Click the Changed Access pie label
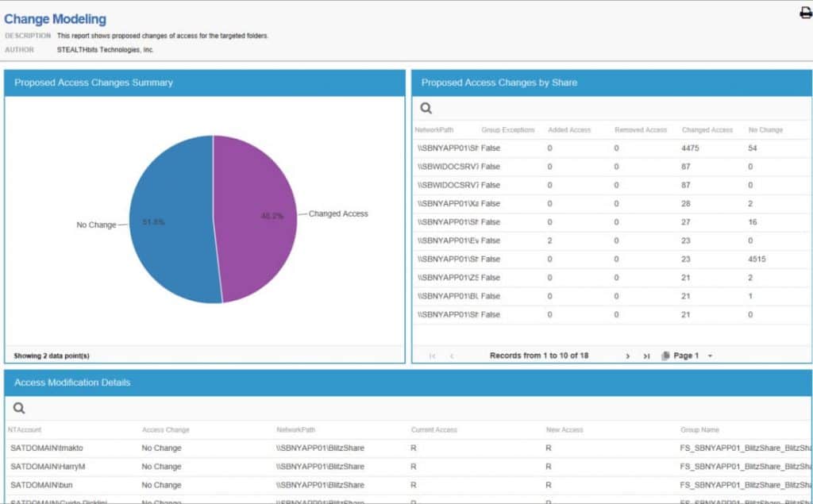The width and height of the screenshot is (813, 504). 338,214
